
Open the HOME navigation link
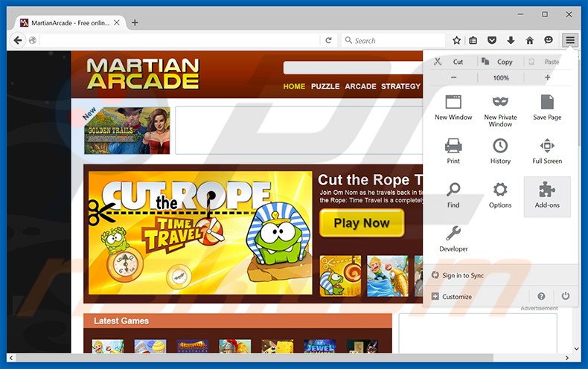coord(294,86)
